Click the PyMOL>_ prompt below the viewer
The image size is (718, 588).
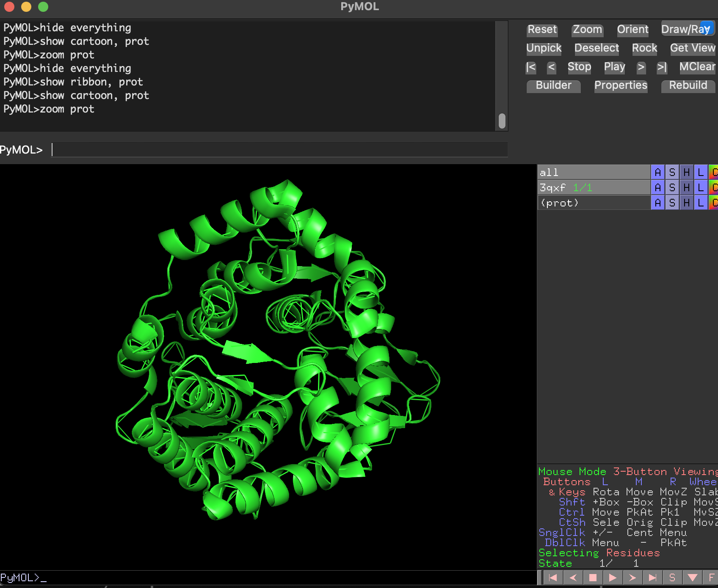[x=23, y=578]
